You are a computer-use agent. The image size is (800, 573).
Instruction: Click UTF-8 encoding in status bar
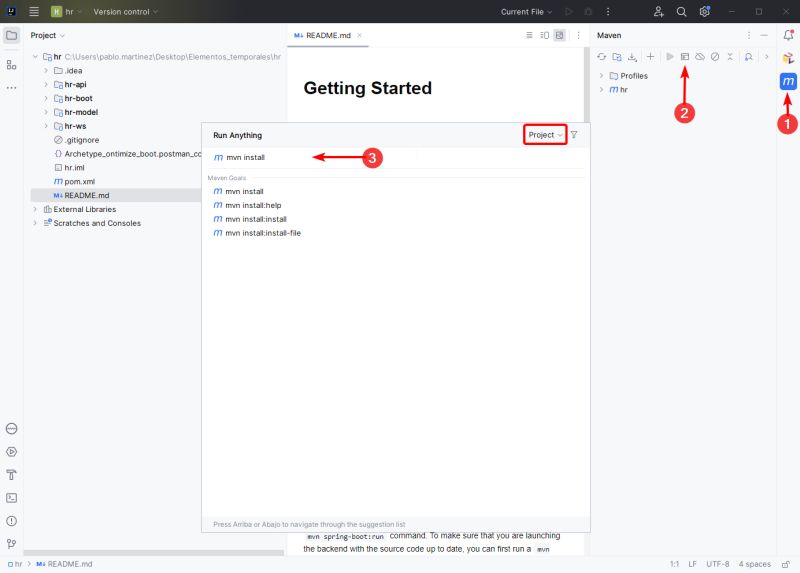point(717,564)
